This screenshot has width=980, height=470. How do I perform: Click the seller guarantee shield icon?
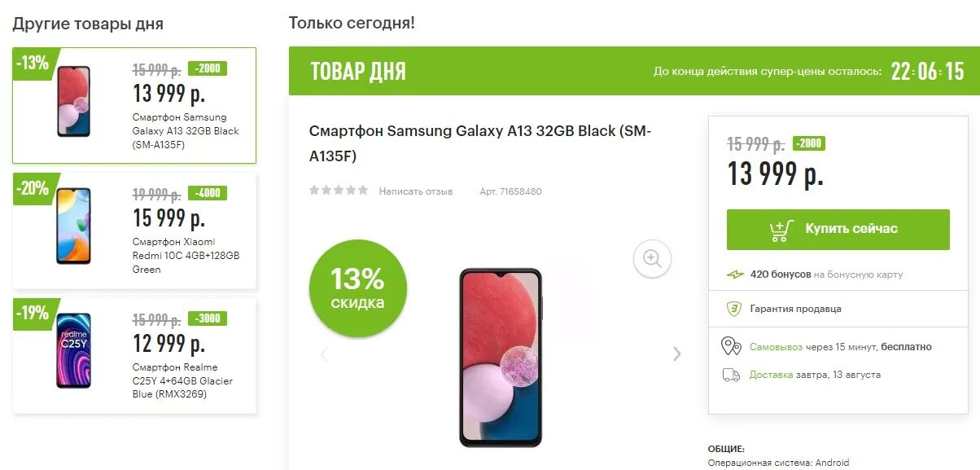(x=733, y=309)
